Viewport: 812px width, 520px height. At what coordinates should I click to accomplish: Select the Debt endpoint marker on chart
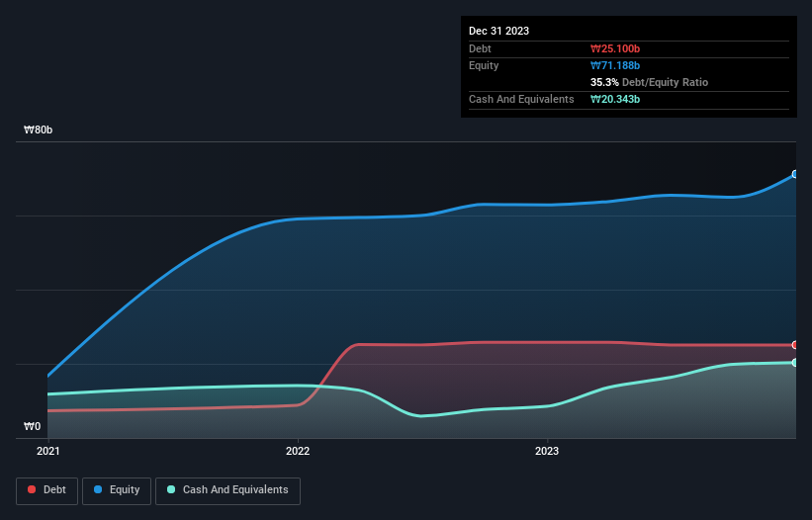(x=795, y=345)
